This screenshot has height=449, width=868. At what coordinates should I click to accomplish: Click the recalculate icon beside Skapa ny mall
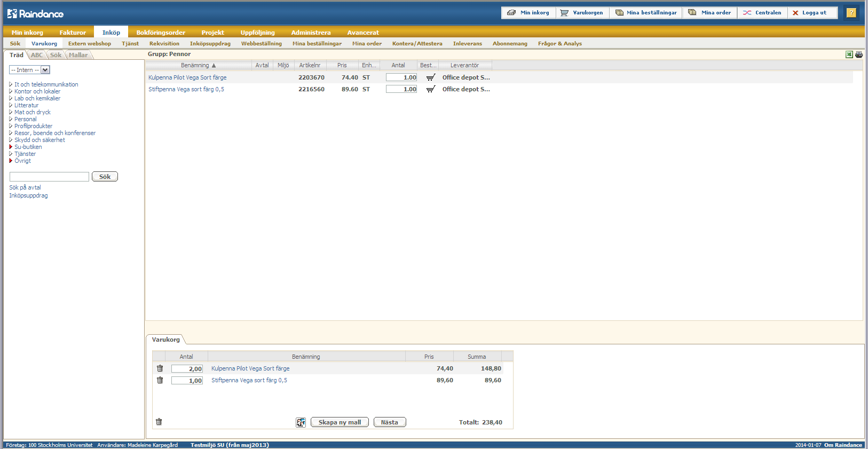coord(301,422)
